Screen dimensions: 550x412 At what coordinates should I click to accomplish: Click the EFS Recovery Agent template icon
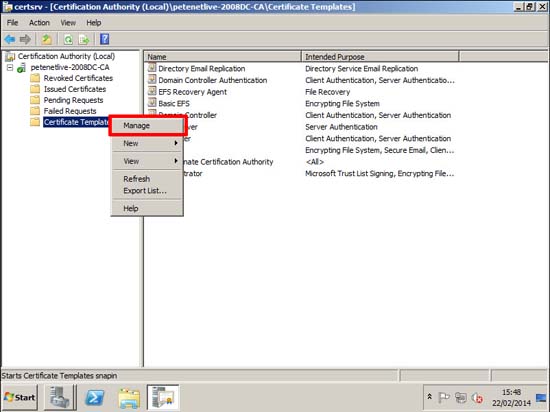[152, 91]
